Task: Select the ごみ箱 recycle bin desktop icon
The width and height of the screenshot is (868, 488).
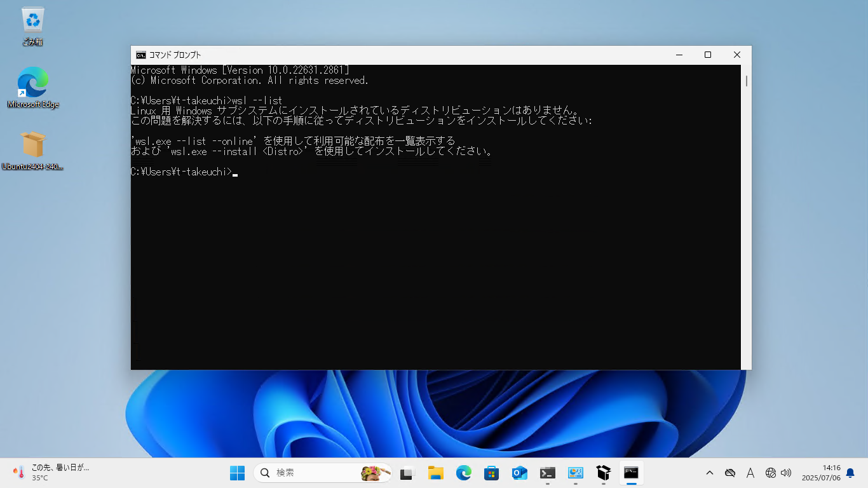Action: click(x=32, y=26)
